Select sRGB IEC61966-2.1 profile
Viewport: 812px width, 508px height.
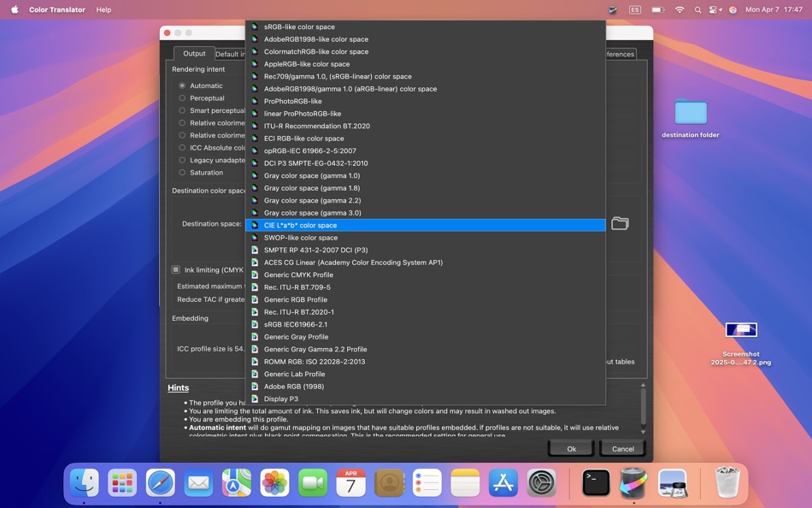click(425, 324)
